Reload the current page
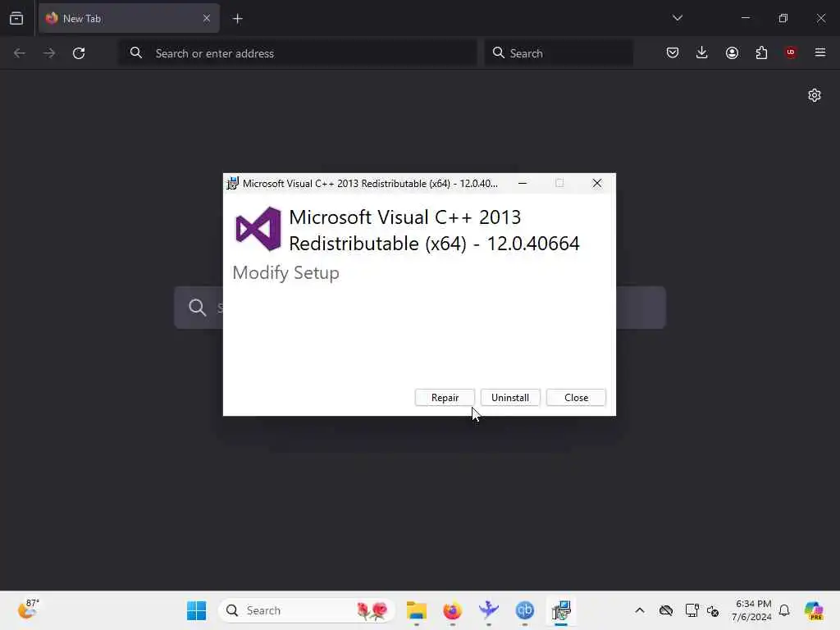Screen dimensions: 840x630 79,53
